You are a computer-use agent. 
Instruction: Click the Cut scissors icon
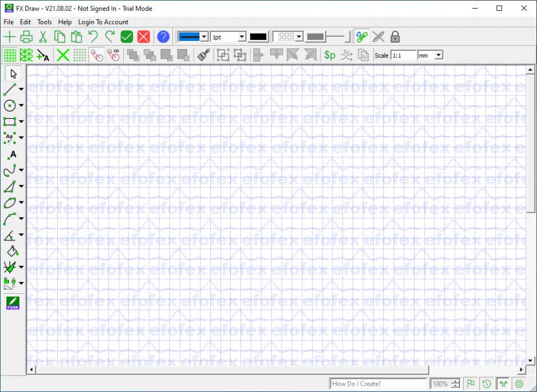coord(43,37)
